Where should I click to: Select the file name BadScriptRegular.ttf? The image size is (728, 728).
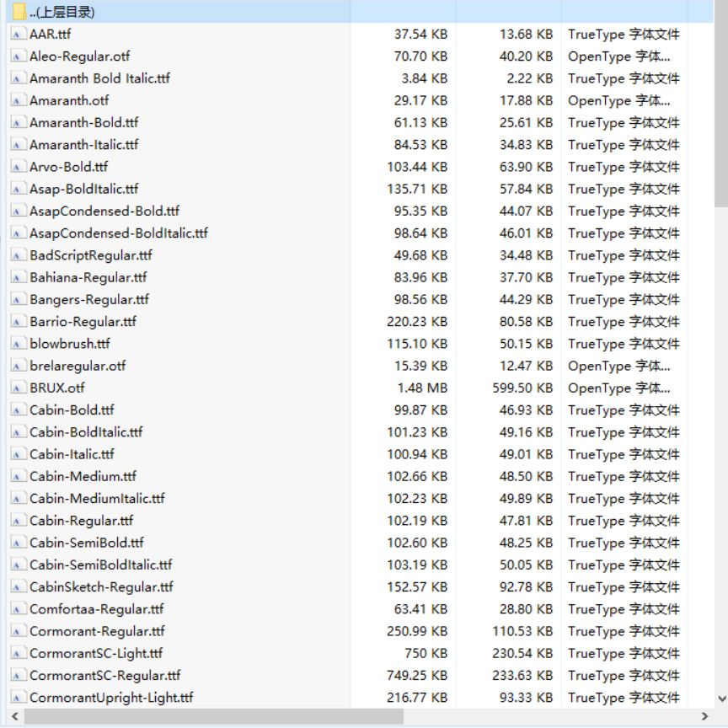(x=91, y=255)
